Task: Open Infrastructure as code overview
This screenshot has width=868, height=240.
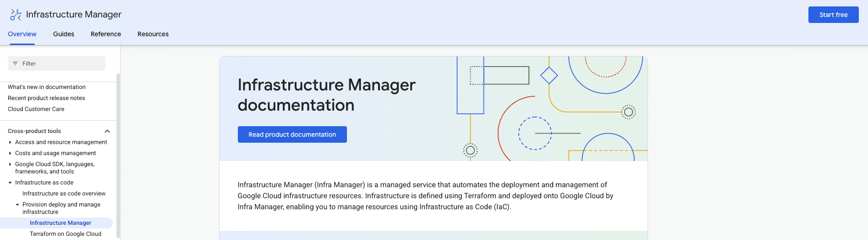Action: (64, 194)
